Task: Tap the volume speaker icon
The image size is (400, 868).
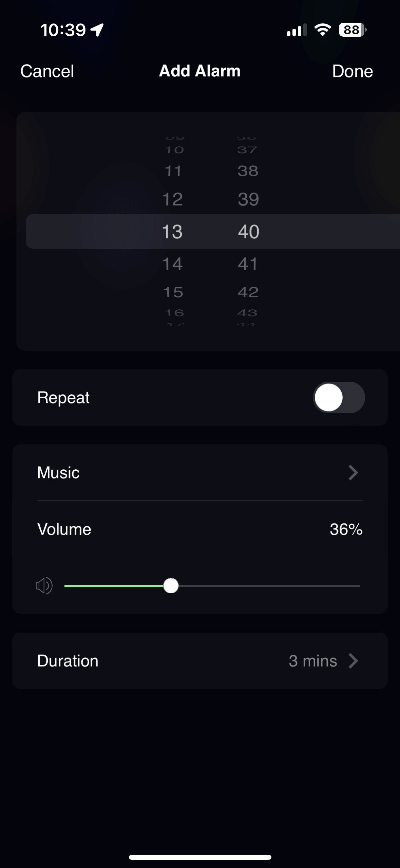Action: 44,586
